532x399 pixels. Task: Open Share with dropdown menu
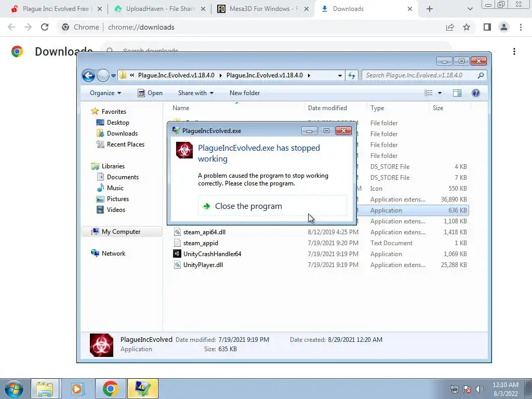[196, 93]
